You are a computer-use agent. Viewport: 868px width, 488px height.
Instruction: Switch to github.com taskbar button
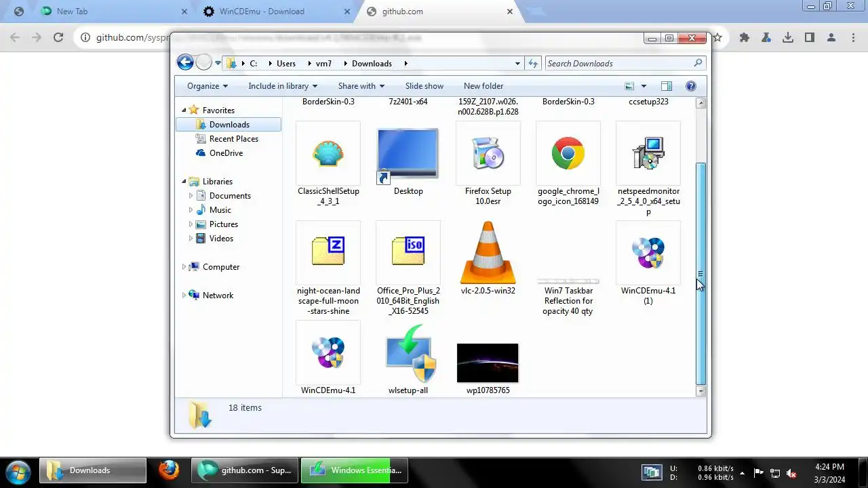(x=245, y=470)
